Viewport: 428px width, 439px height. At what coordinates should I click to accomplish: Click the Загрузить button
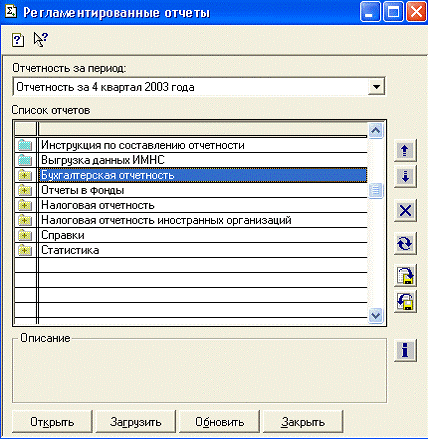136,422
